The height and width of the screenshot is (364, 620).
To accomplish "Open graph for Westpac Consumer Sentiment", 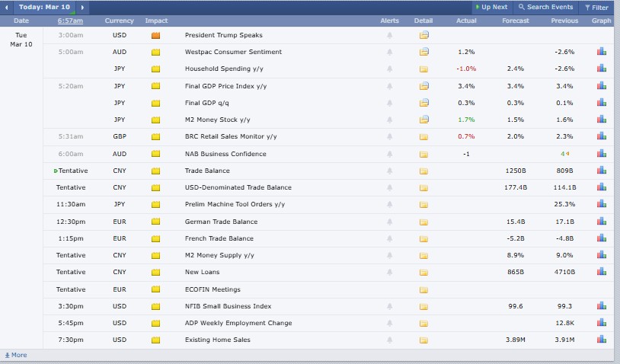I will [602, 52].
